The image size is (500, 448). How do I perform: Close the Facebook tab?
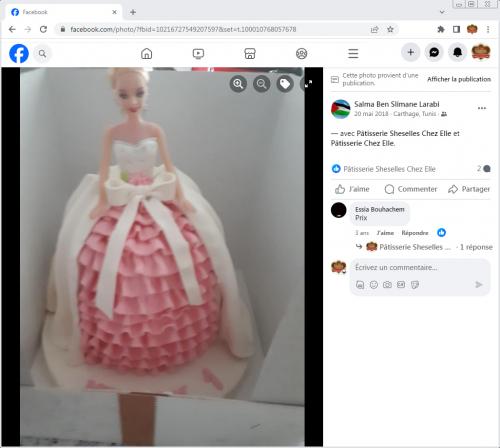pyautogui.click(x=114, y=12)
